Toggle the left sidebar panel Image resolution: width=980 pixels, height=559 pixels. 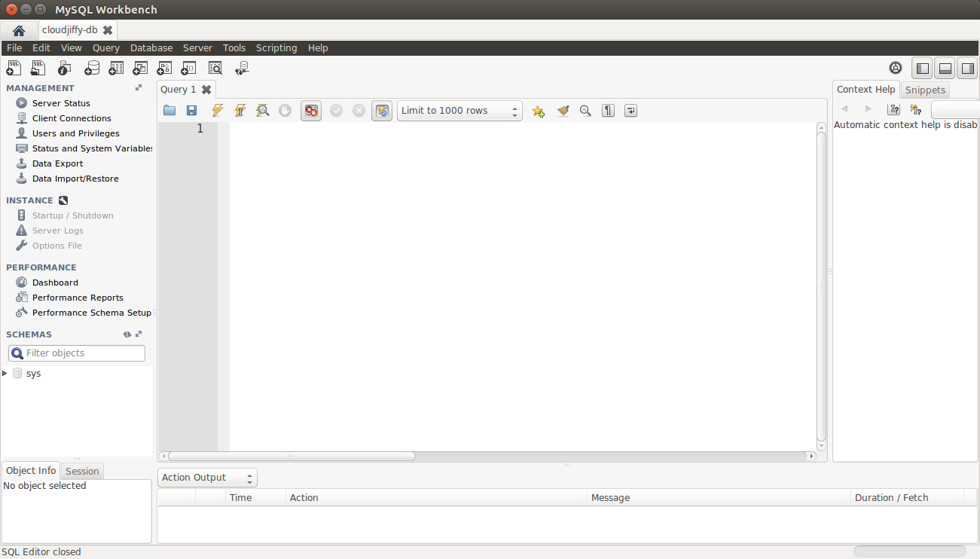pyautogui.click(x=922, y=69)
